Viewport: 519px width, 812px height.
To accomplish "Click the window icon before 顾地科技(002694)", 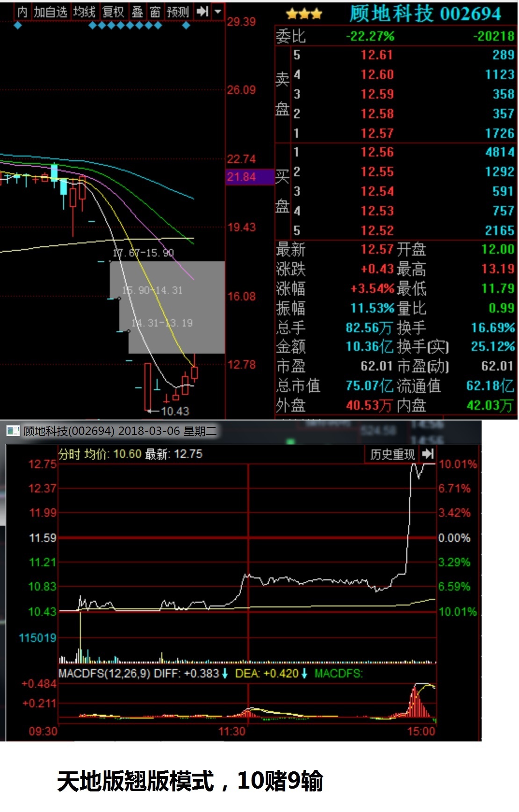I will click(13, 431).
